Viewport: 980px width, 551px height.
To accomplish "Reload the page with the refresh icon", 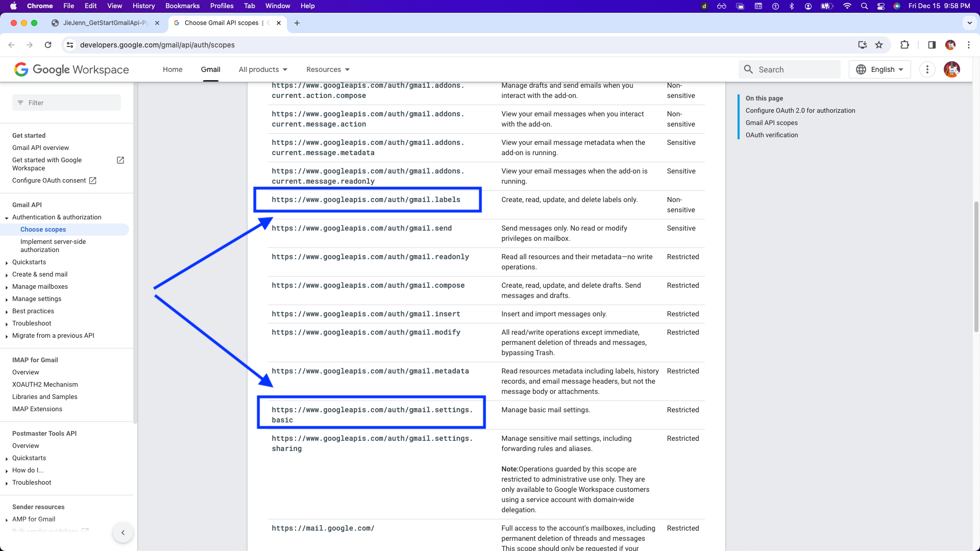I will coord(48,45).
